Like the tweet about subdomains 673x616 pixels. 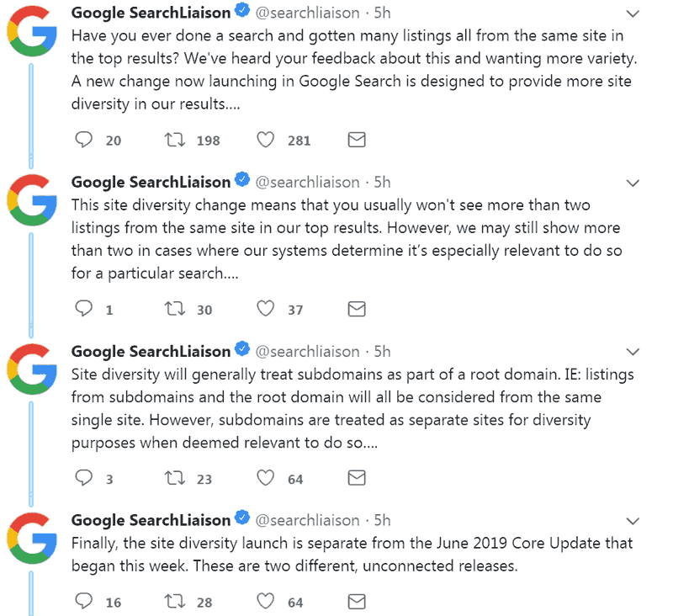click(x=265, y=477)
